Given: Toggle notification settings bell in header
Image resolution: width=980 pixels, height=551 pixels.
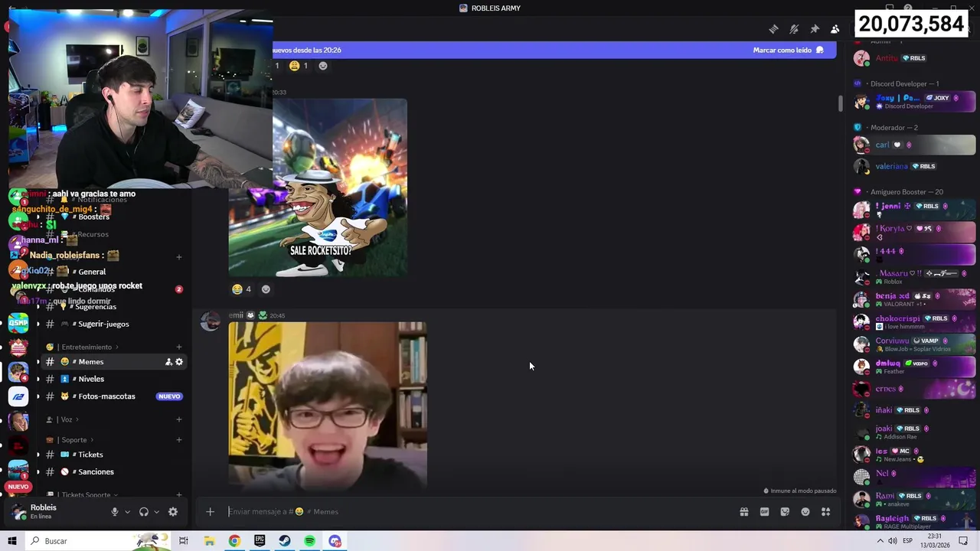Looking at the screenshot, I should (794, 29).
